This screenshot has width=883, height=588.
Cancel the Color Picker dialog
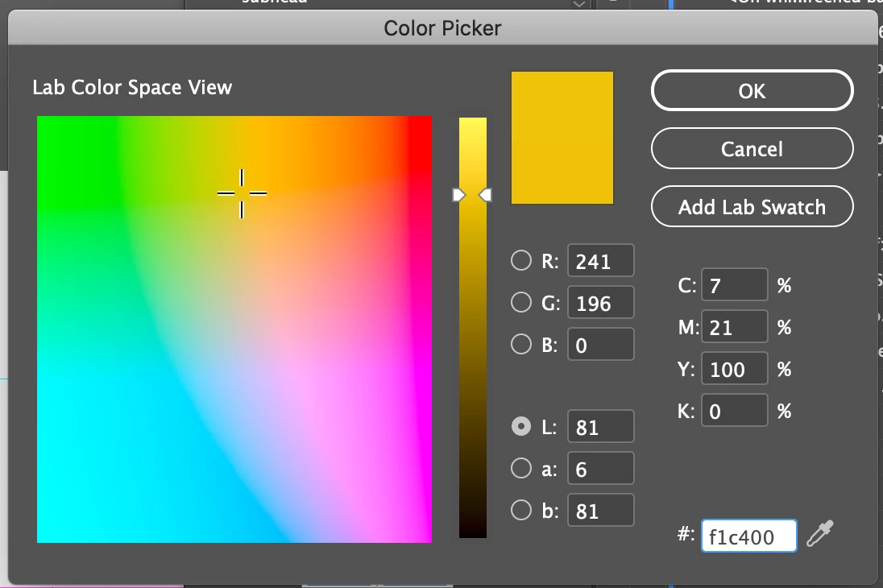[752, 149]
